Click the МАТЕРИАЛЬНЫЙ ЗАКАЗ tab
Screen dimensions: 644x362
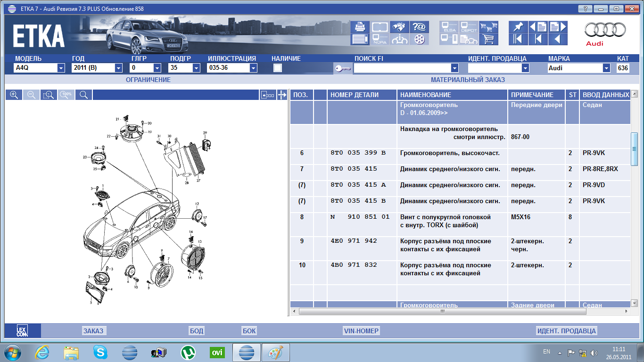coord(468,80)
